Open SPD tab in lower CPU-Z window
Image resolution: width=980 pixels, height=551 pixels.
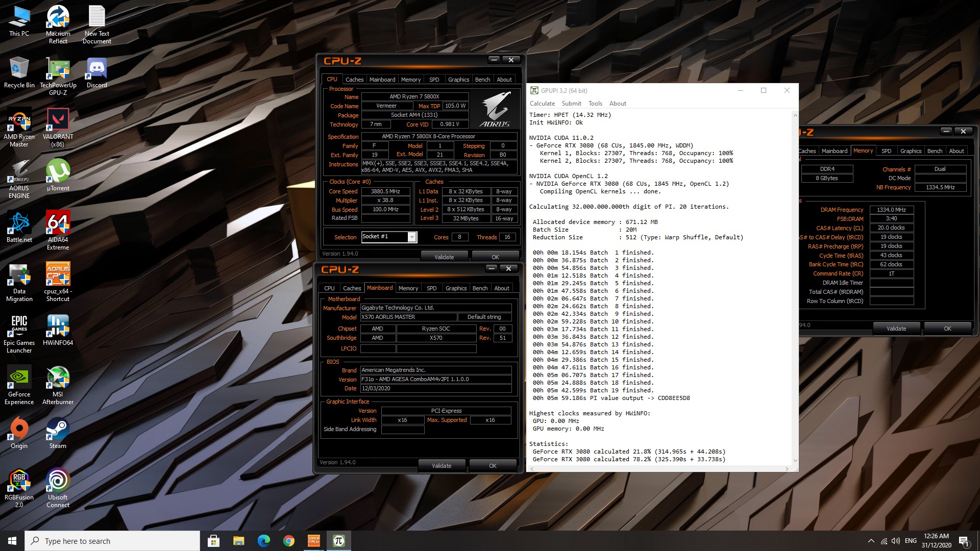(x=432, y=288)
